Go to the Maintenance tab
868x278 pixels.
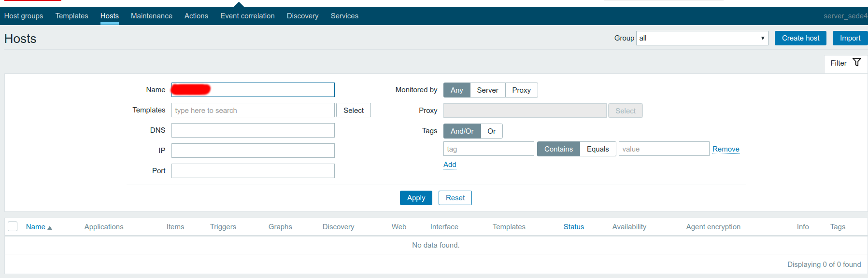pyautogui.click(x=151, y=16)
